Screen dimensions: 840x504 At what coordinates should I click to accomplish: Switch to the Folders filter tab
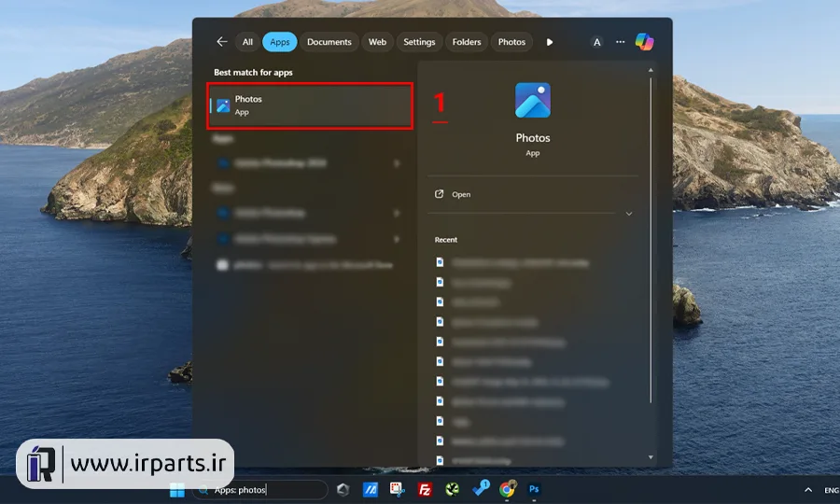(467, 42)
